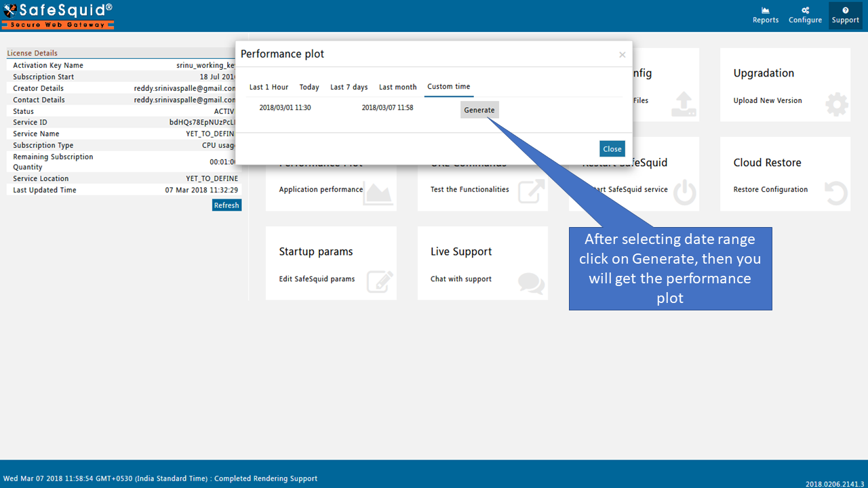Click the Subscription Start label
868x488 pixels.
[x=43, y=77]
